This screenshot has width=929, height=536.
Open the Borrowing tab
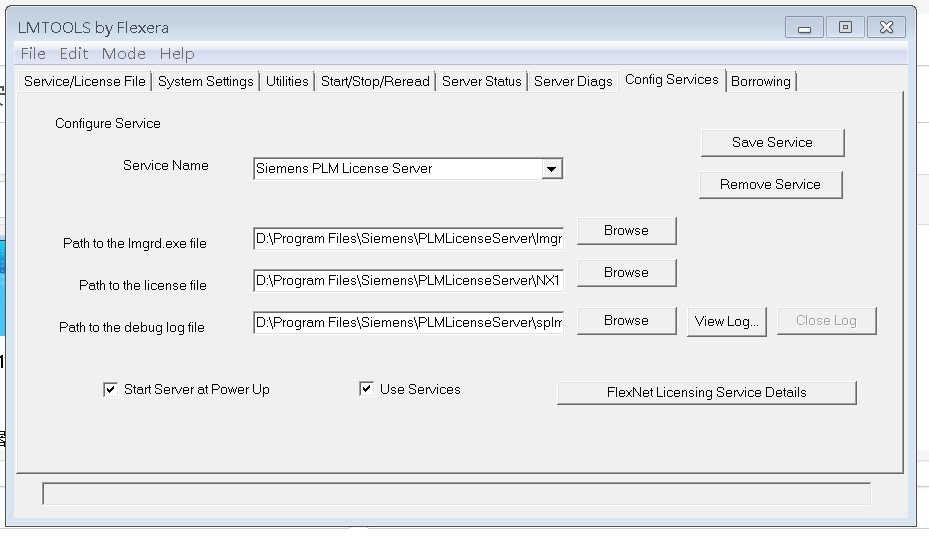[x=761, y=82]
